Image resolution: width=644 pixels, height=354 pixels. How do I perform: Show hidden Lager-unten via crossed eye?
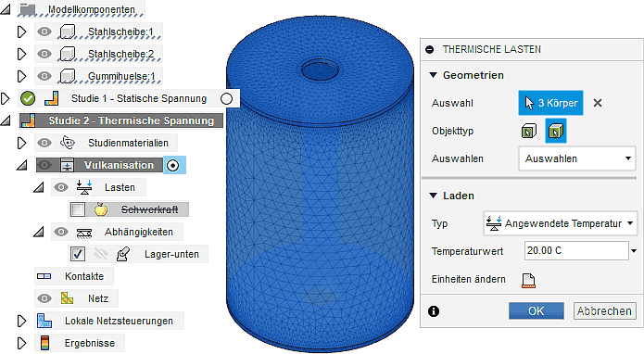101,254
